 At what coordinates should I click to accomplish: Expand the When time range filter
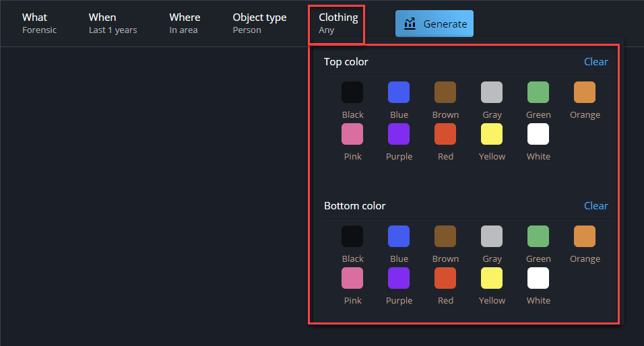[112, 23]
